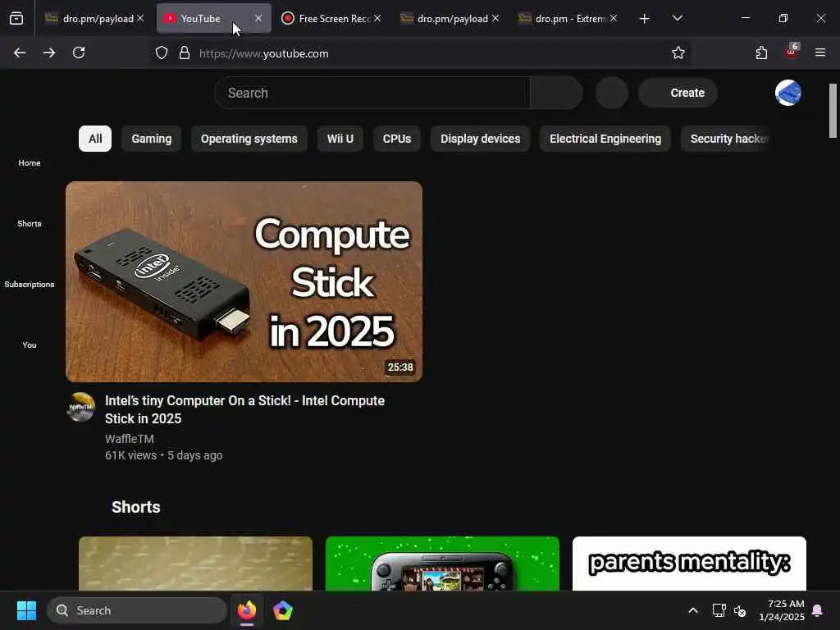This screenshot has width=840, height=630.
Task: Open the taskbar clock showing 7:25 AM
Action: click(782, 610)
